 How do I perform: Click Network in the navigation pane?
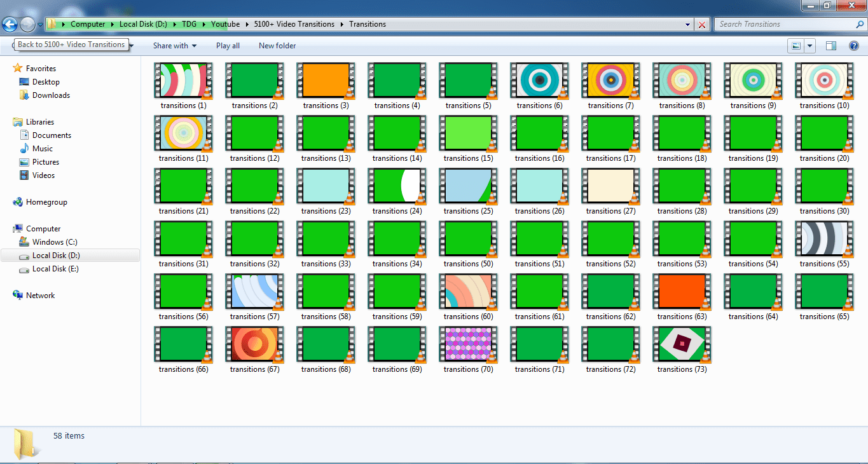[40, 296]
